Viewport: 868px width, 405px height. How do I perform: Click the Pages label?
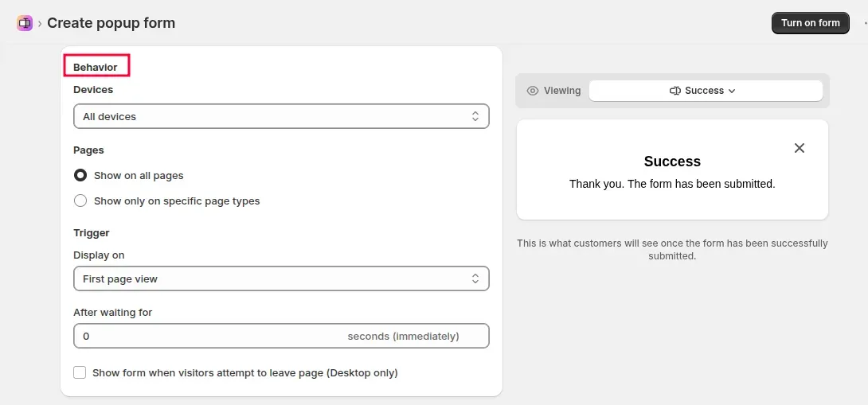point(88,150)
